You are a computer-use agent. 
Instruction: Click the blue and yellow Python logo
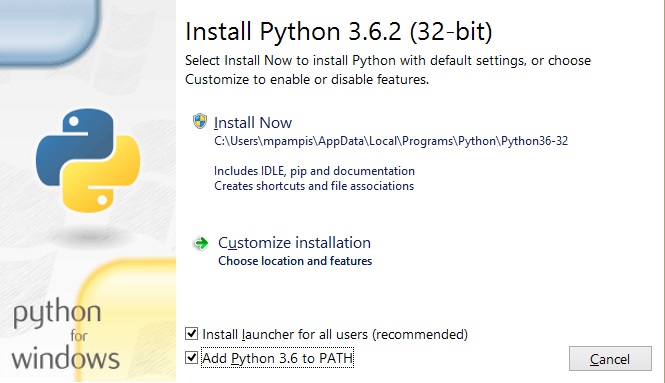pos(88,160)
